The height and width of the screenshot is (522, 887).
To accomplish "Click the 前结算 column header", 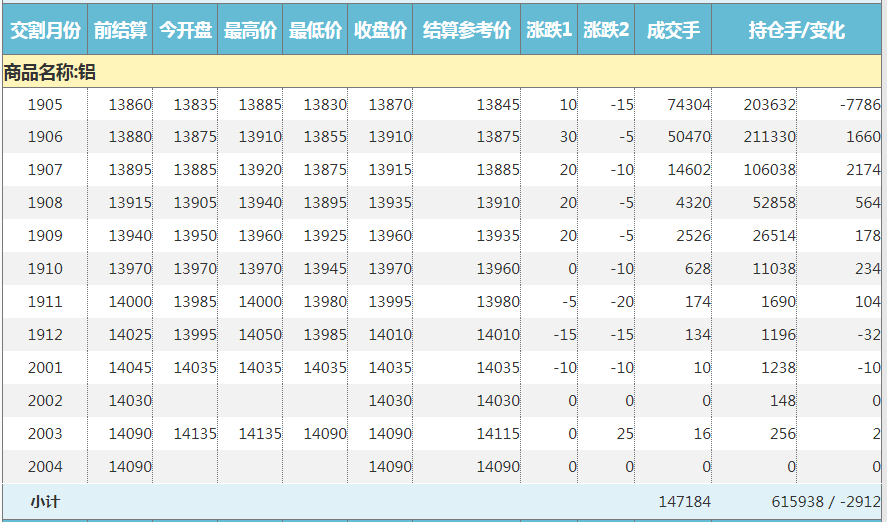I will tap(120, 31).
